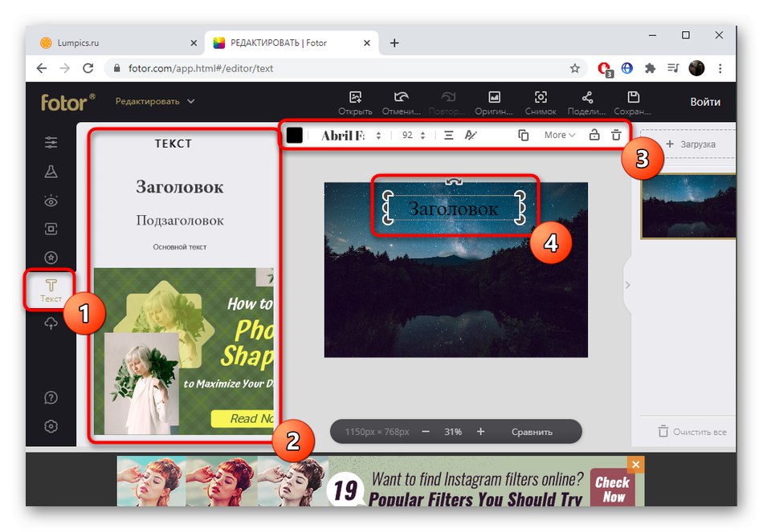Select the Текст tool in sidebar
The height and width of the screenshot is (532, 763).
click(x=51, y=290)
